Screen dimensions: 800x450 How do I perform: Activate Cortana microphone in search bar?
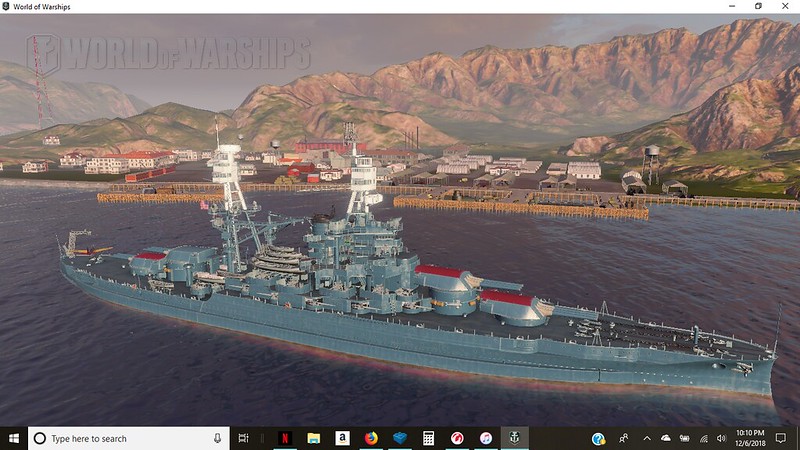(217, 438)
